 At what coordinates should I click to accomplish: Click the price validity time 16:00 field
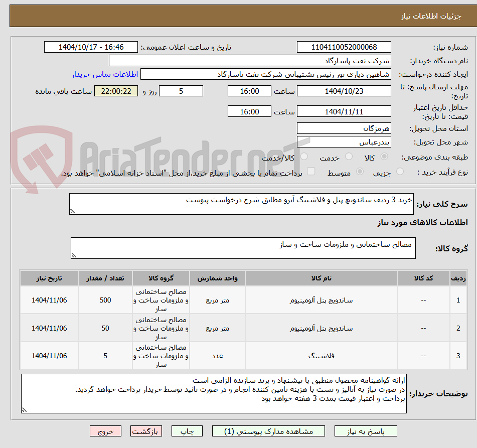tap(249, 111)
